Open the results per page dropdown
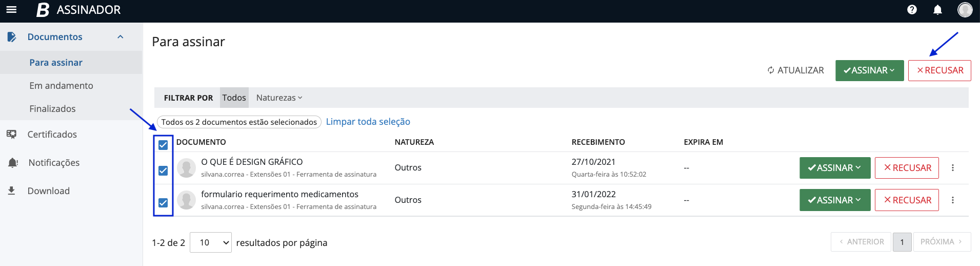This screenshot has height=266, width=980. (210, 242)
